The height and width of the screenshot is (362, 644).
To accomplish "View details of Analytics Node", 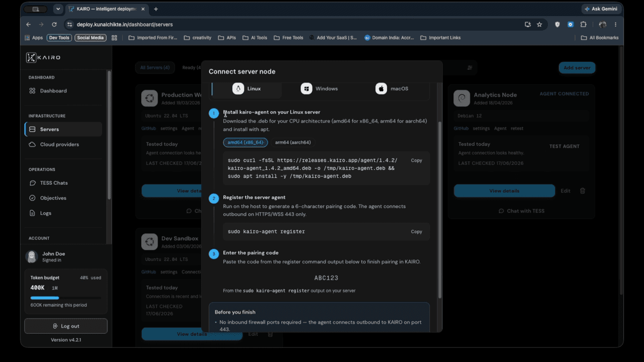I will coord(504,191).
